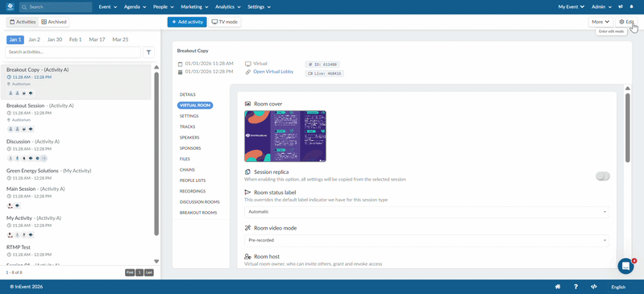Open the live chat support bubble

coord(626,266)
